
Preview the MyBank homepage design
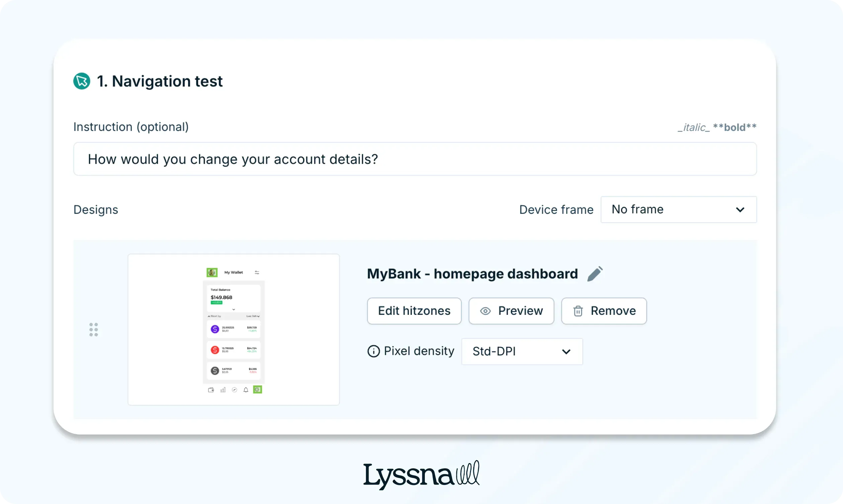click(511, 311)
